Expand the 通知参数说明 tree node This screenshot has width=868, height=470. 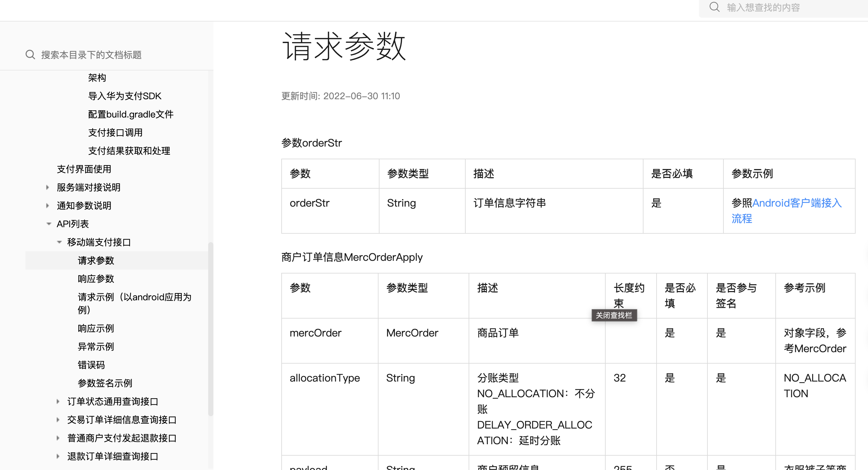[48, 206]
